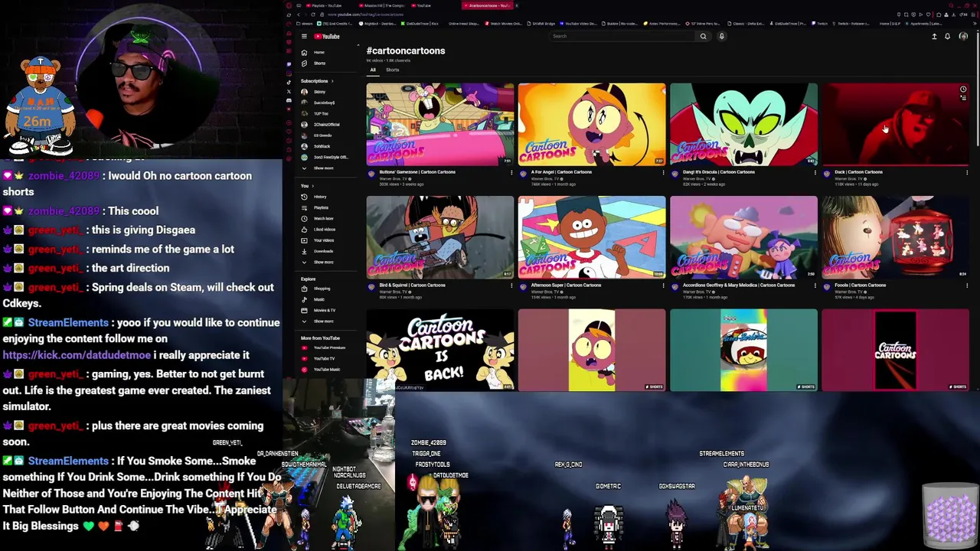Open Afternoon Super video thumbnail
This screenshot has height=551, width=980.
[592, 237]
